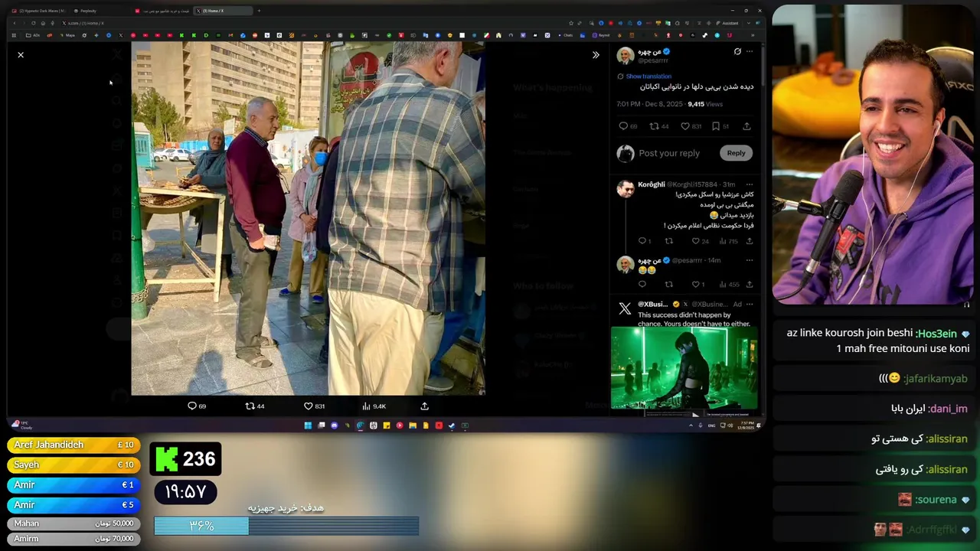Click Amirm 70,000 donation entry
The height and width of the screenshot is (551, 980).
73,539
